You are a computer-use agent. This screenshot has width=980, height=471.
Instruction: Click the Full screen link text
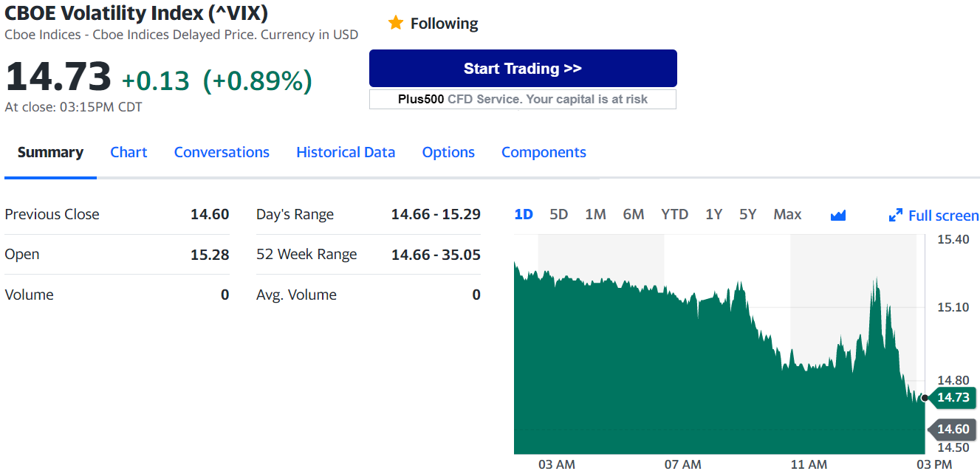944,216
